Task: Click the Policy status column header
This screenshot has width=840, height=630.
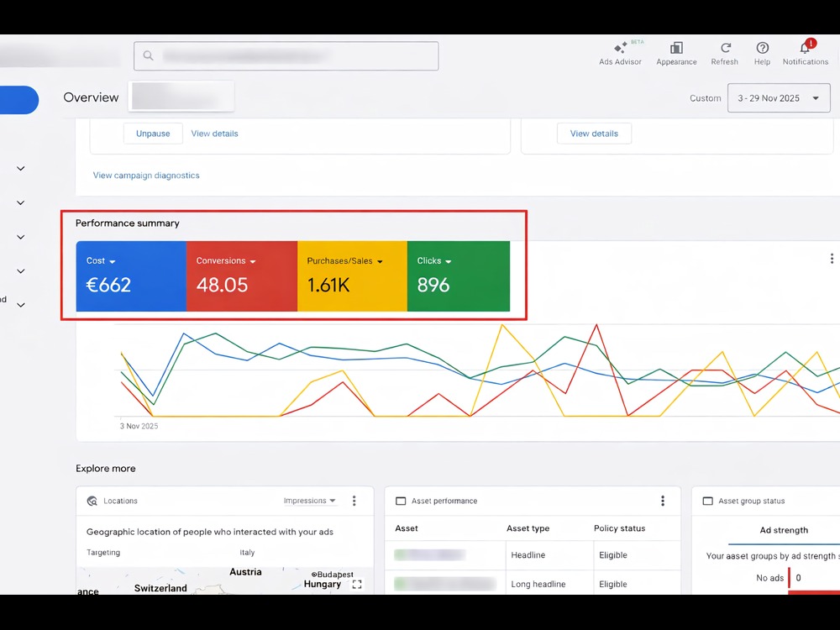Action: [619, 528]
